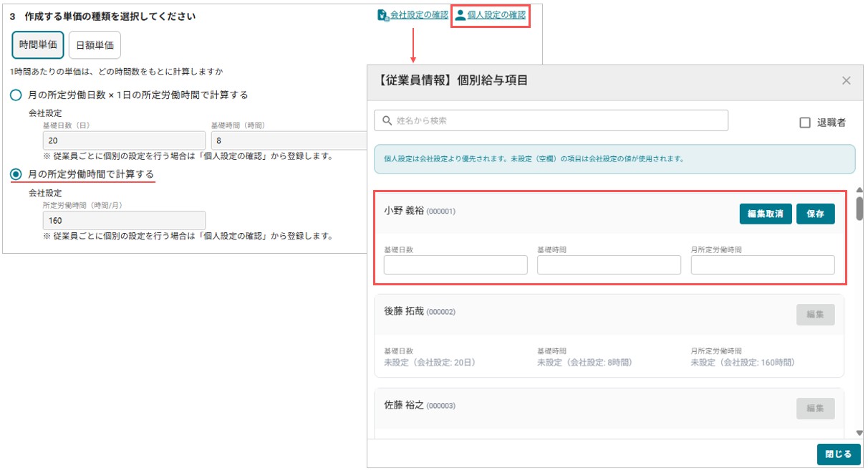
Task: Click the person icon beside 個人設定の確認
Action: tap(460, 15)
